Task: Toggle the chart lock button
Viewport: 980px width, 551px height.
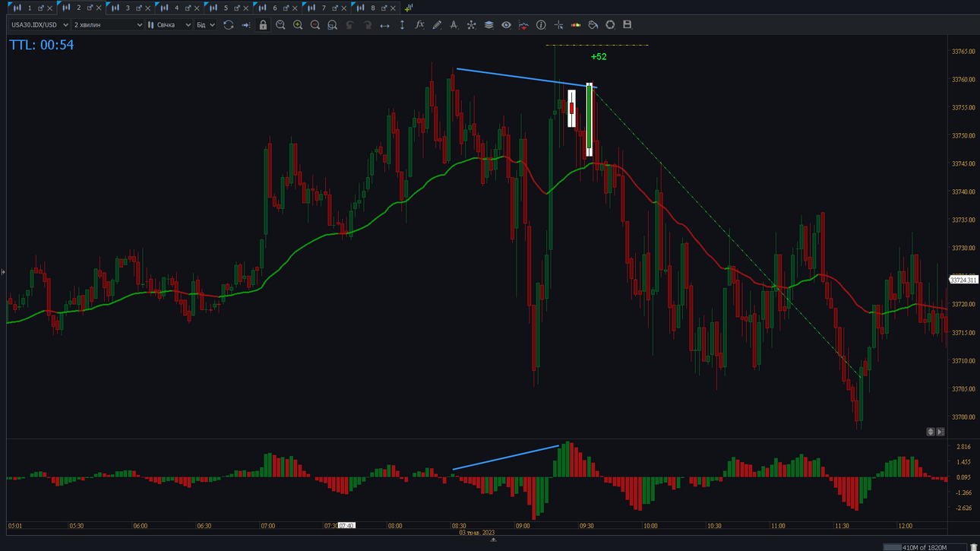Action: [263, 25]
